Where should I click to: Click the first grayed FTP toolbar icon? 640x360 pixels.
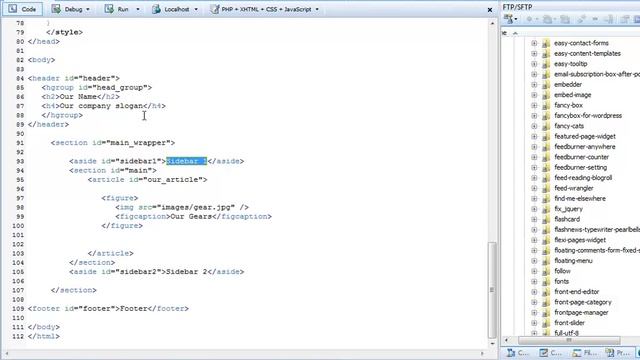tap(529, 19)
